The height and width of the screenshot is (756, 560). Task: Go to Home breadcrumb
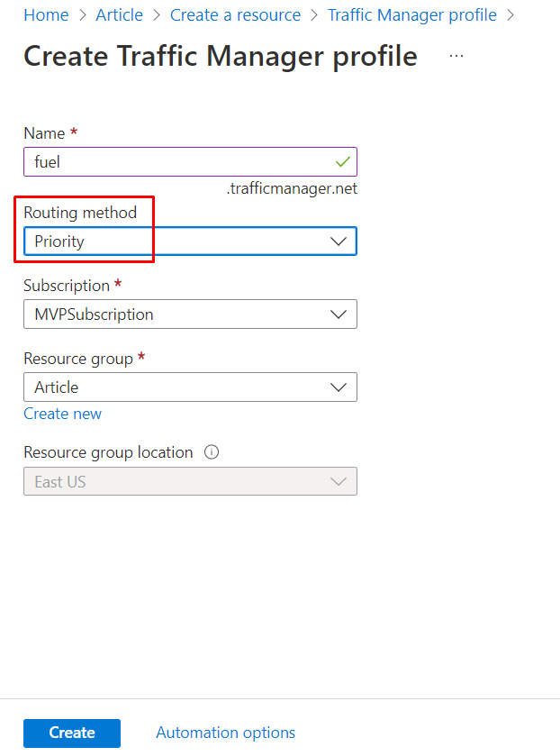tap(46, 15)
